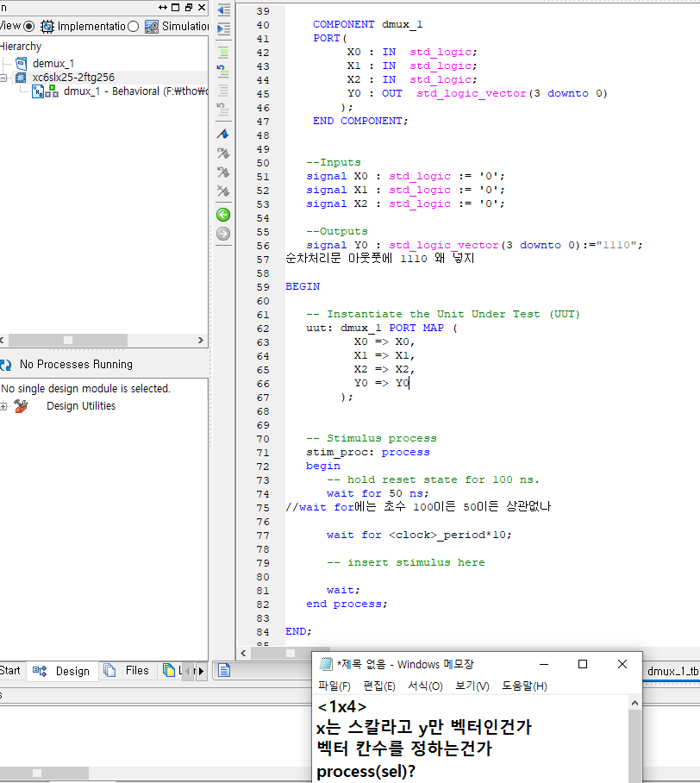Go to previous bookmark flag icon
700x783 pixels.
pyautogui.click(x=223, y=172)
